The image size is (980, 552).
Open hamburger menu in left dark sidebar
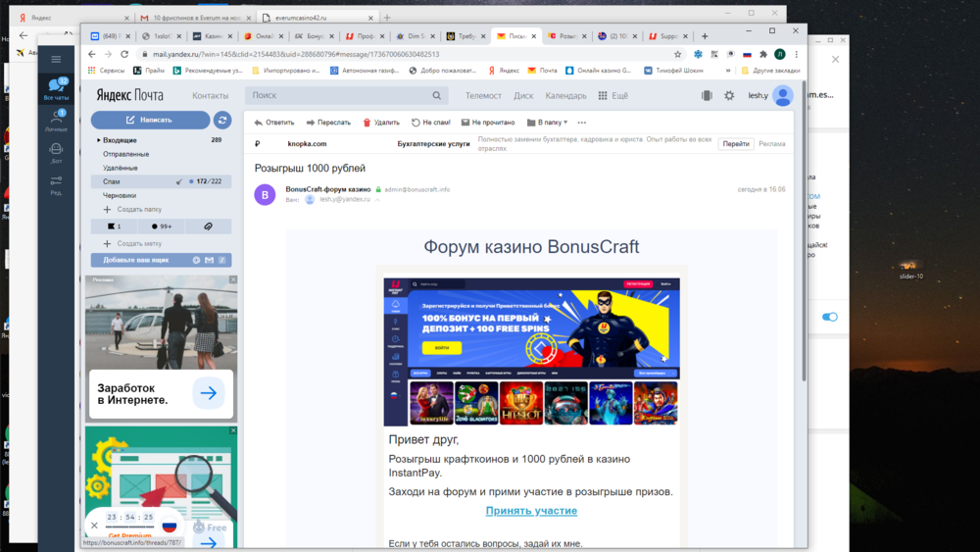point(56,60)
